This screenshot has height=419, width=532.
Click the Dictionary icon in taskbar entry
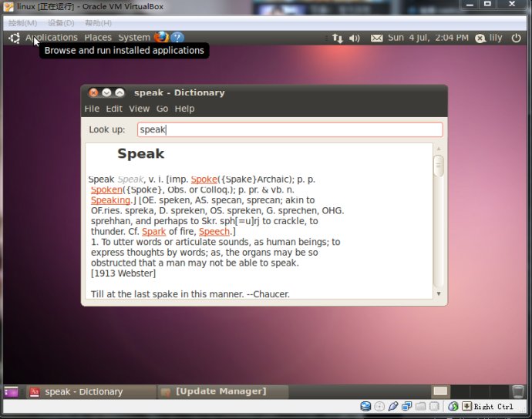point(35,392)
